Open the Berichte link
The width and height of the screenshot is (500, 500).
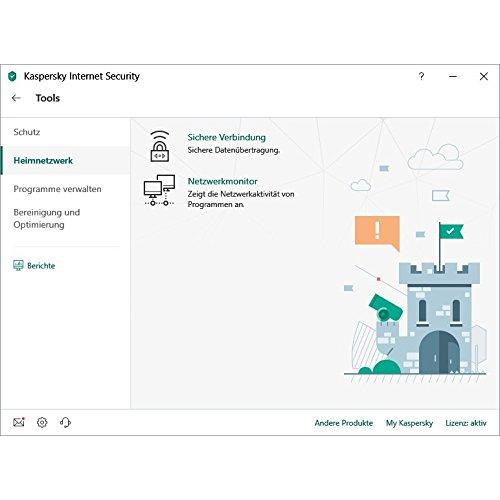[41, 266]
